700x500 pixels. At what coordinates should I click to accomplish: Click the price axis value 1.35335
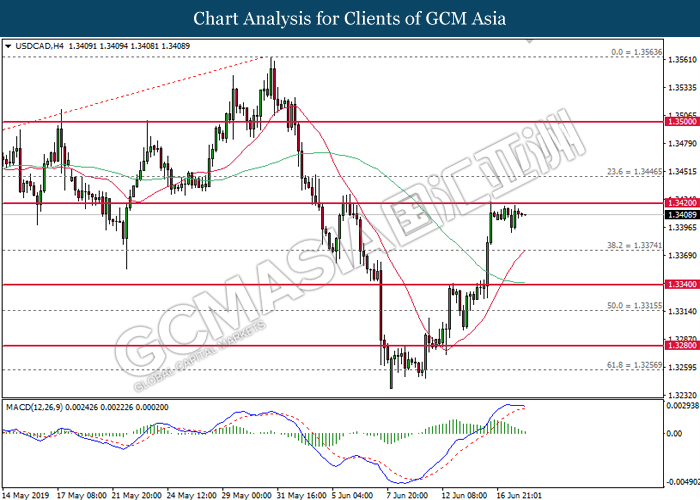click(x=682, y=88)
